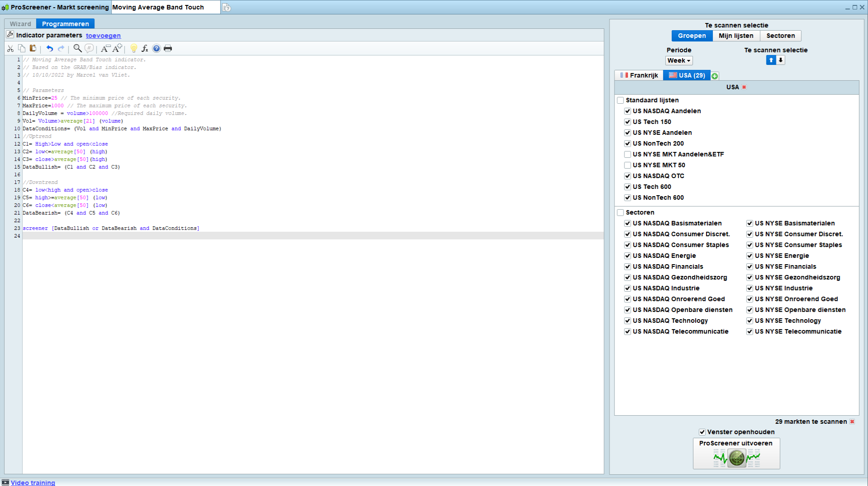Switch to the Wizard tab
Image resolution: width=868 pixels, height=486 pixels.
coord(20,24)
